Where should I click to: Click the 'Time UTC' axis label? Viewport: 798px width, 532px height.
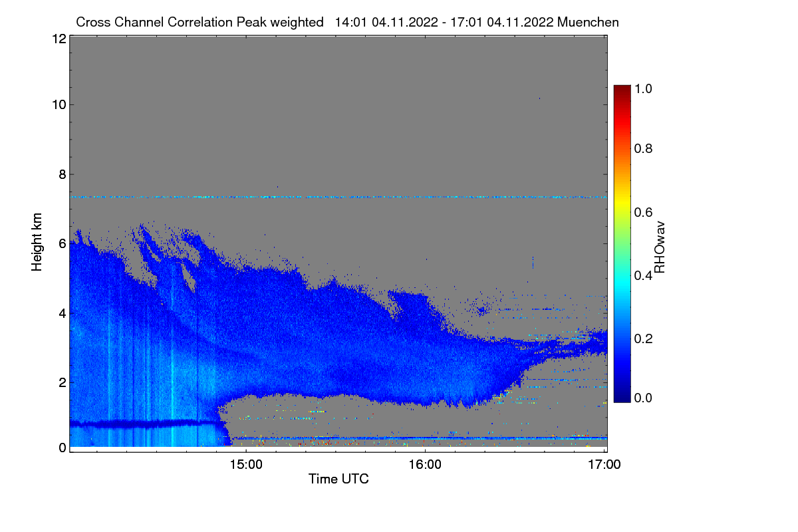pos(338,479)
